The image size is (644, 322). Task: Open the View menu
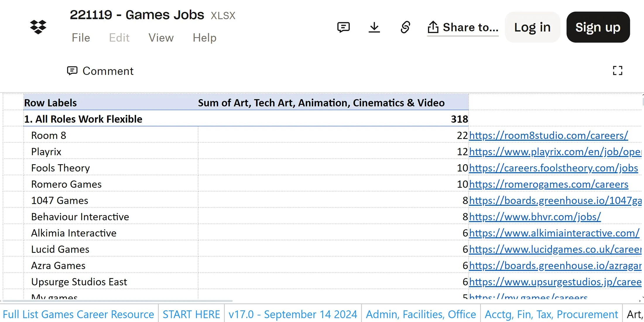[161, 38]
